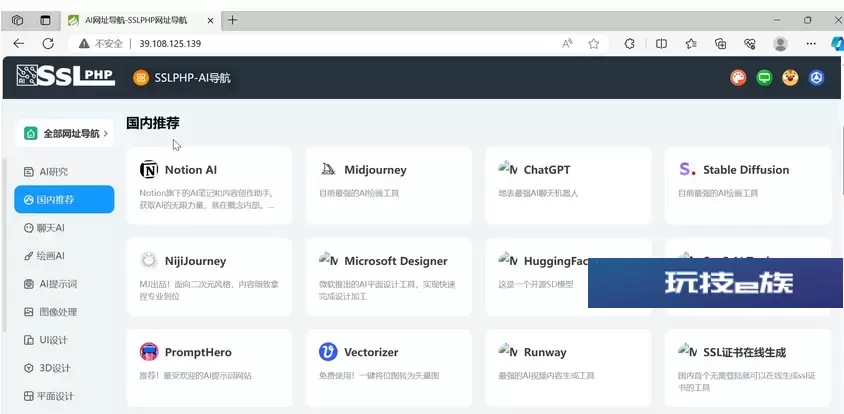Image resolution: width=844 pixels, height=414 pixels.
Task: Click the Microsoft Designer card image icon
Action: (328, 260)
